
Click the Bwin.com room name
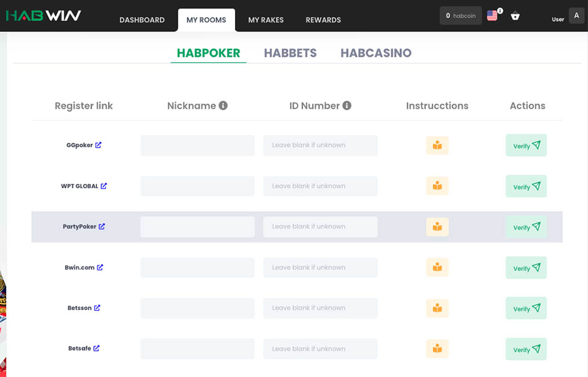80,267
